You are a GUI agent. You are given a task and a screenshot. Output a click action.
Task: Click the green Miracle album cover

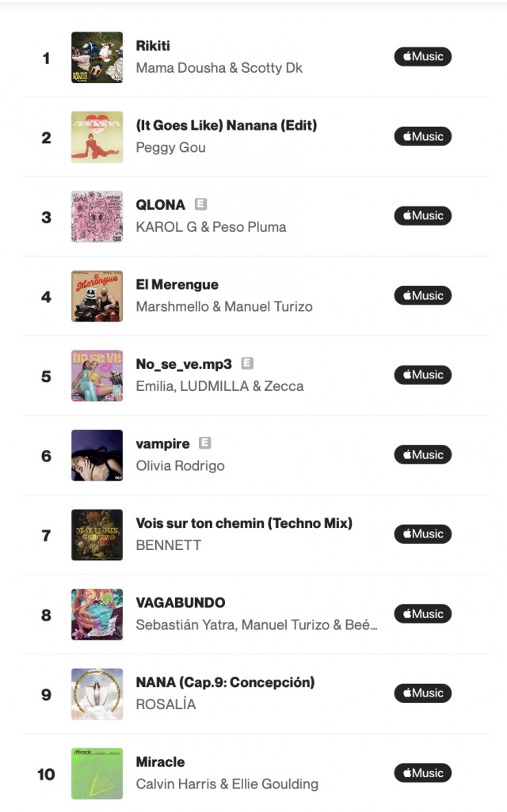coord(97,773)
